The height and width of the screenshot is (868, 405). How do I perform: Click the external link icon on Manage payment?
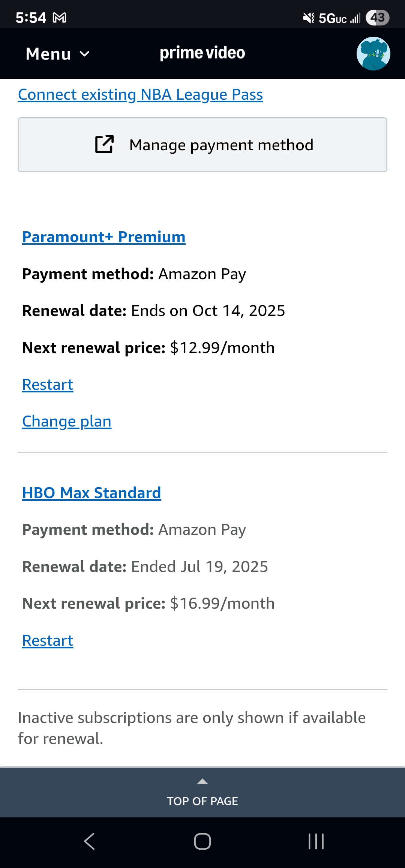(104, 145)
